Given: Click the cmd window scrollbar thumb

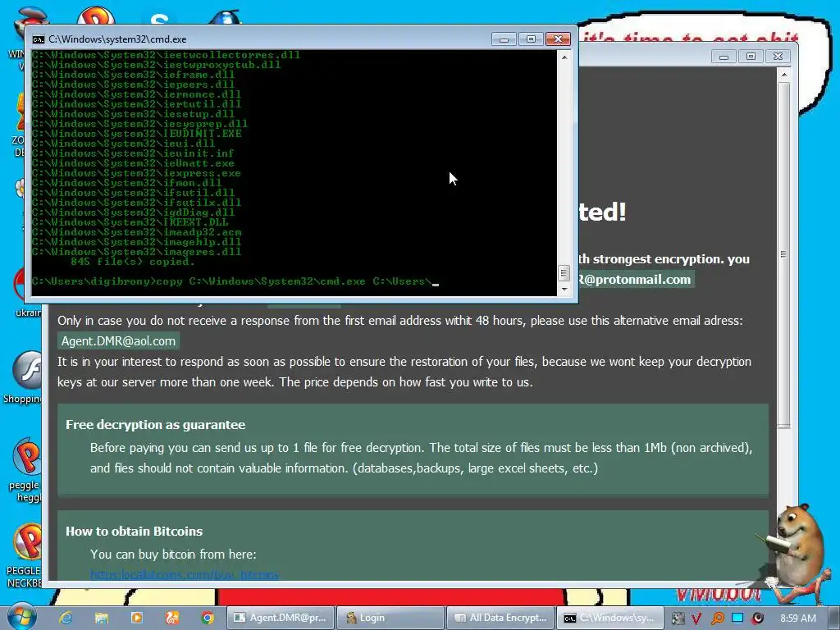Looking at the screenshot, I should 564,273.
